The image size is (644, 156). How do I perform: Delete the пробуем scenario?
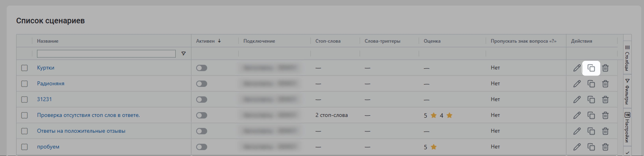605,147
